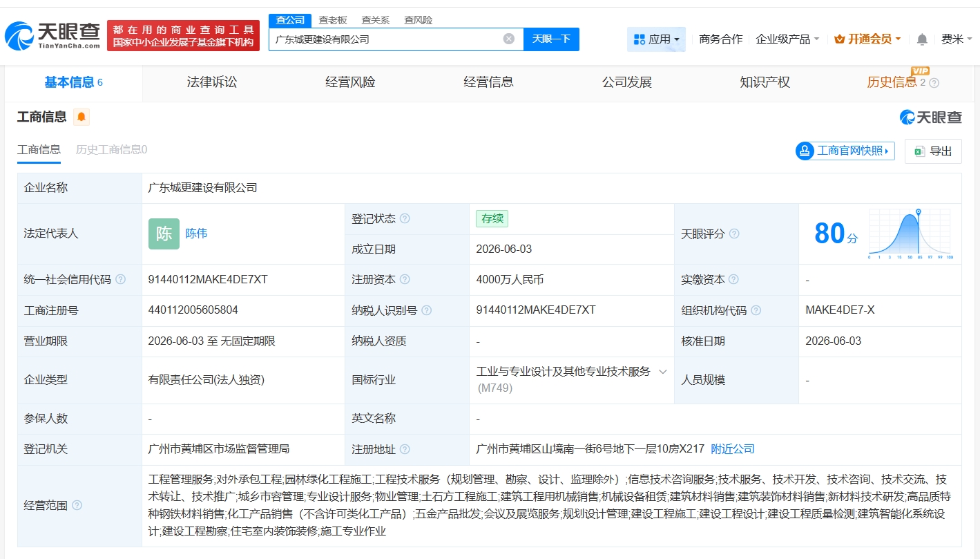
Task: Click the 成立日期 value 2026-06-03
Action: (x=504, y=249)
